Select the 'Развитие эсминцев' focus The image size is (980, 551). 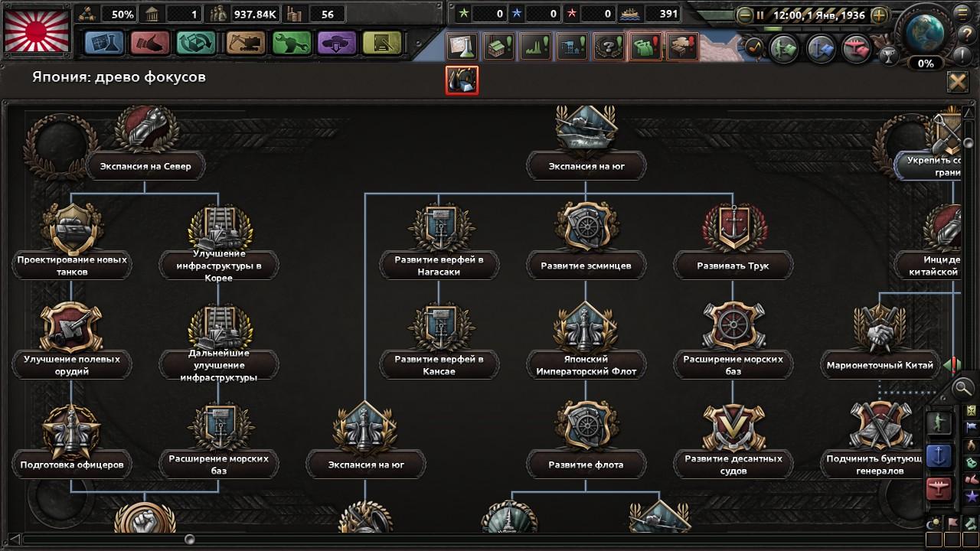pos(586,266)
